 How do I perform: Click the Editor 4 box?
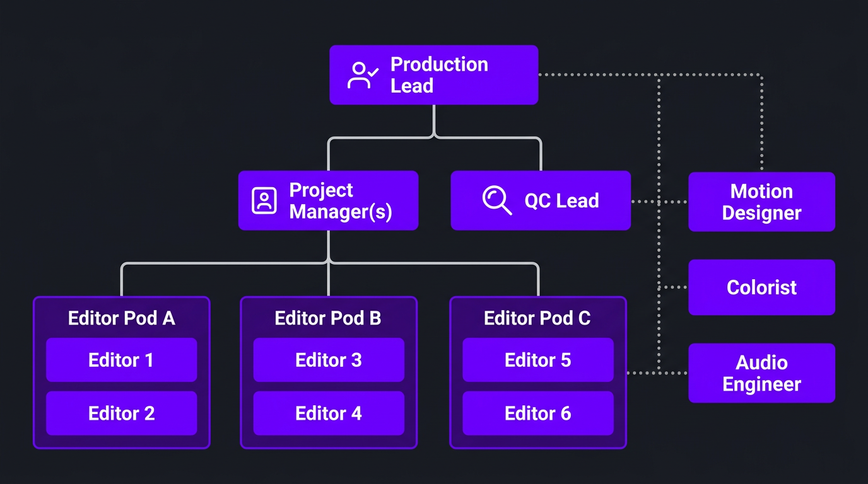pos(328,413)
